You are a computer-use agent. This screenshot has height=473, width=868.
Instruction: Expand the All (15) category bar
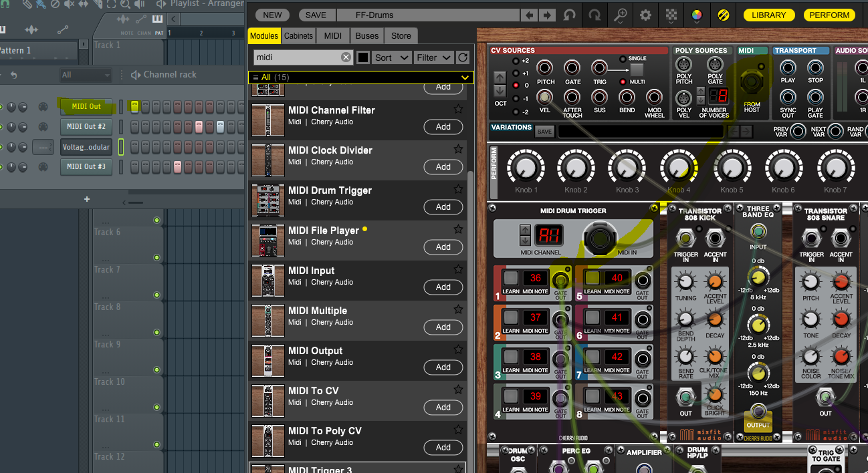pyautogui.click(x=361, y=77)
